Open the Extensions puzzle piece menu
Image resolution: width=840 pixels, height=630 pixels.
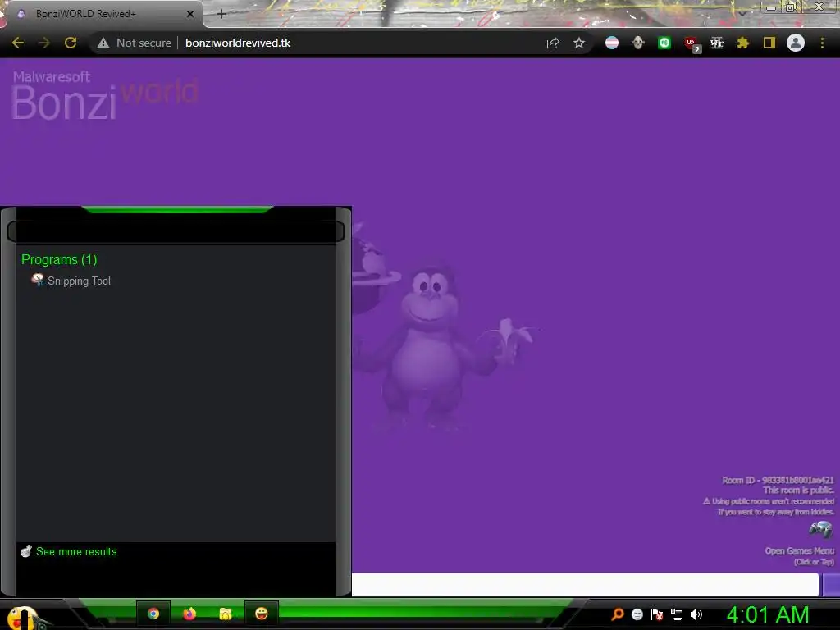point(743,43)
